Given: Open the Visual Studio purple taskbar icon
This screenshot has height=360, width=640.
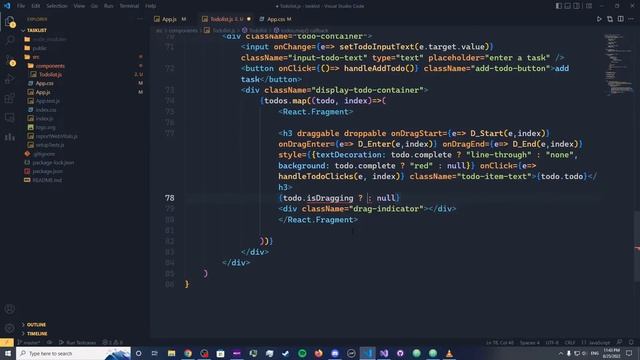Looking at the screenshot, I should click(384, 353).
